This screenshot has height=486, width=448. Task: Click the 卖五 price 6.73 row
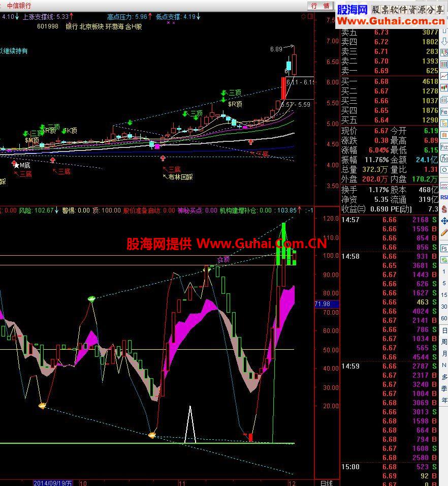click(390, 32)
